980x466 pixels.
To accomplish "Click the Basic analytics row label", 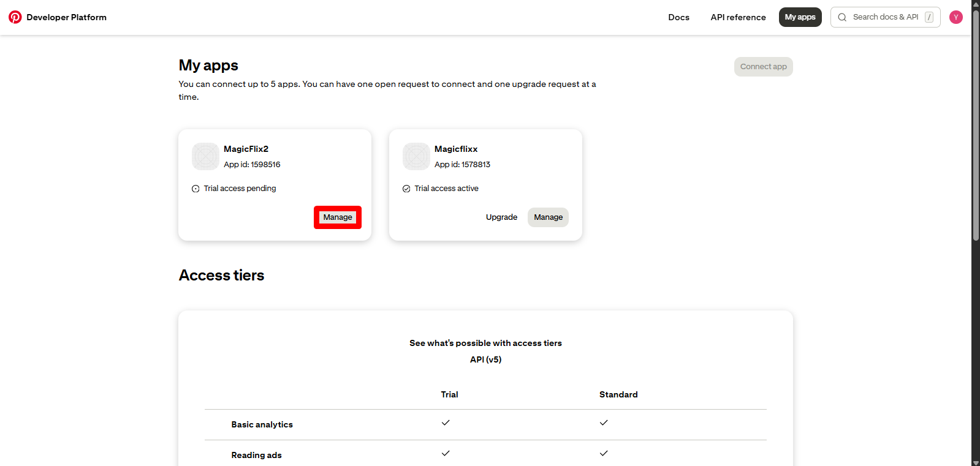I will click(262, 424).
